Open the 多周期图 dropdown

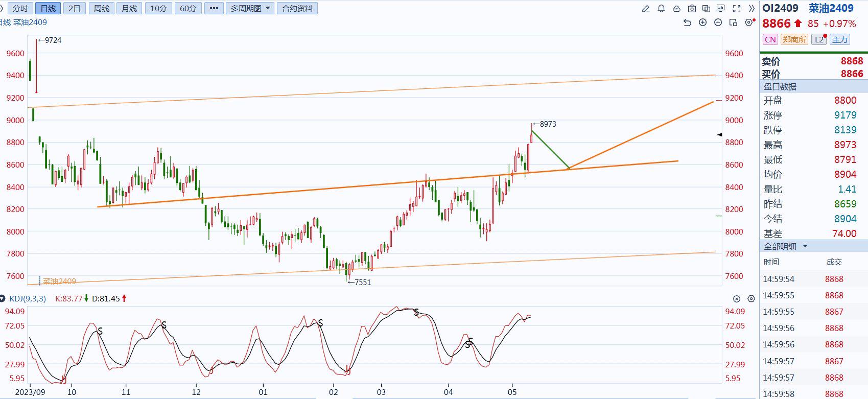click(x=250, y=9)
